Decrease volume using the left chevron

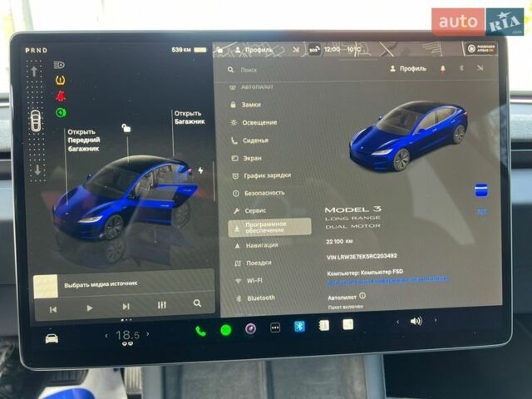(397, 322)
